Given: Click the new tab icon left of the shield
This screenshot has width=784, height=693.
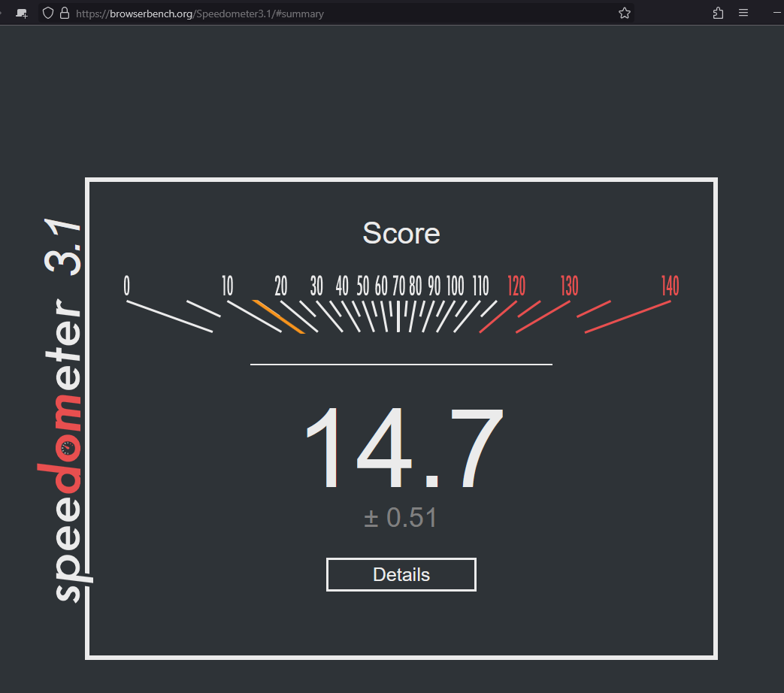Looking at the screenshot, I should coord(22,14).
